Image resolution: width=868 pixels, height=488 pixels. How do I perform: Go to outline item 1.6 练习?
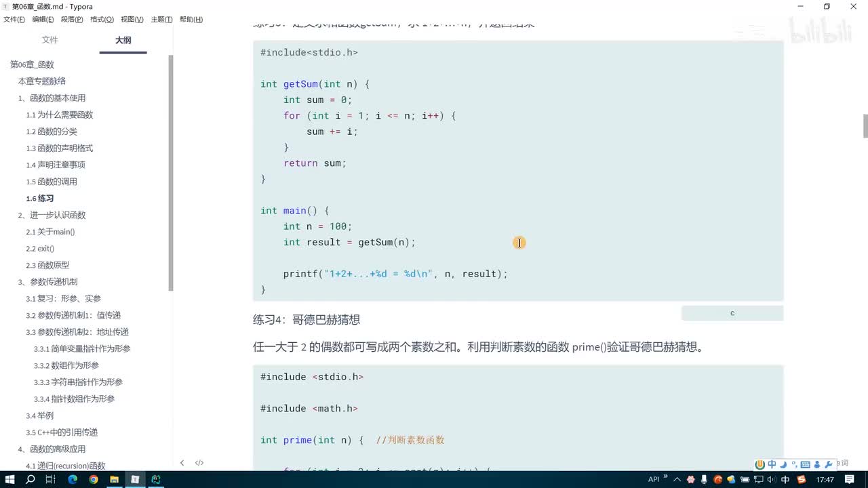coord(40,199)
